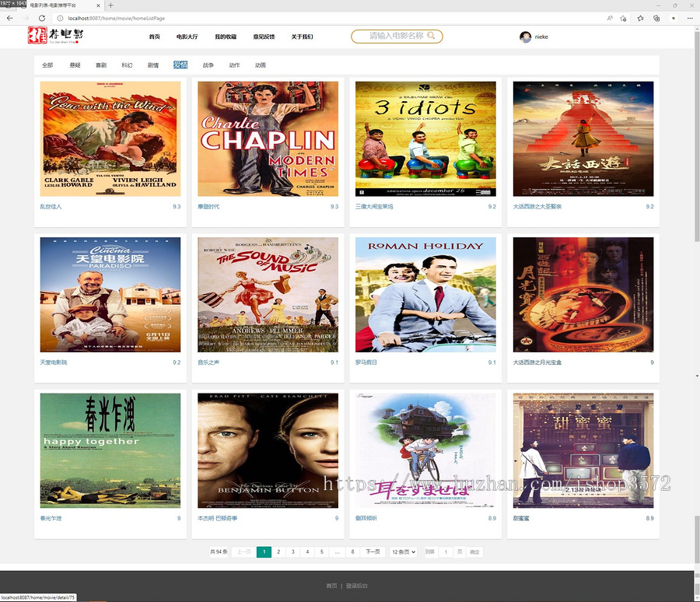Jump to last pagination page 8

point(352,552)
